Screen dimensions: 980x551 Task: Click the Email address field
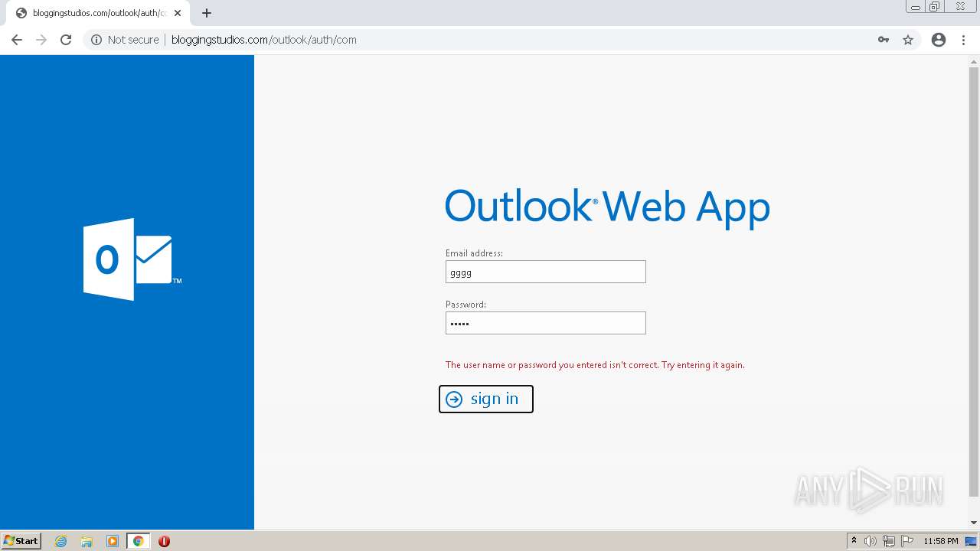[x=546, y=272]
